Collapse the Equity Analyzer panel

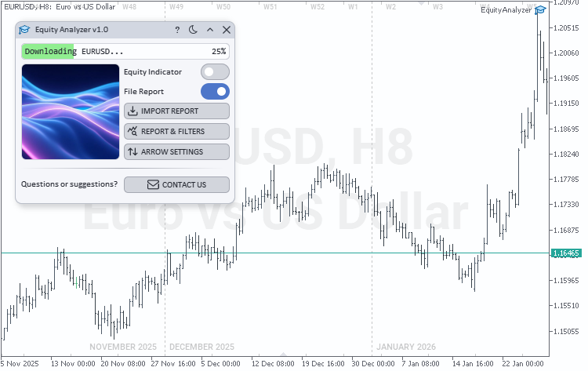pos(210,30)
